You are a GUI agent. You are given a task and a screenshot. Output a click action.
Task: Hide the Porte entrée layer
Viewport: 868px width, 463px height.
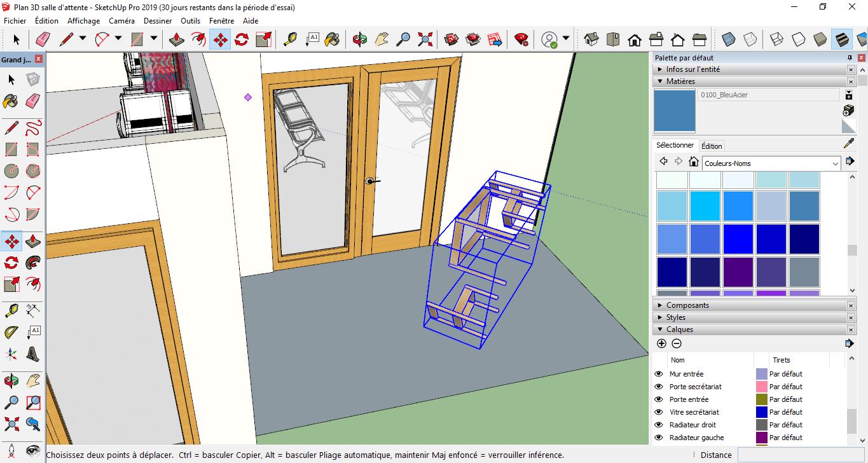click(x=658, y=399)
